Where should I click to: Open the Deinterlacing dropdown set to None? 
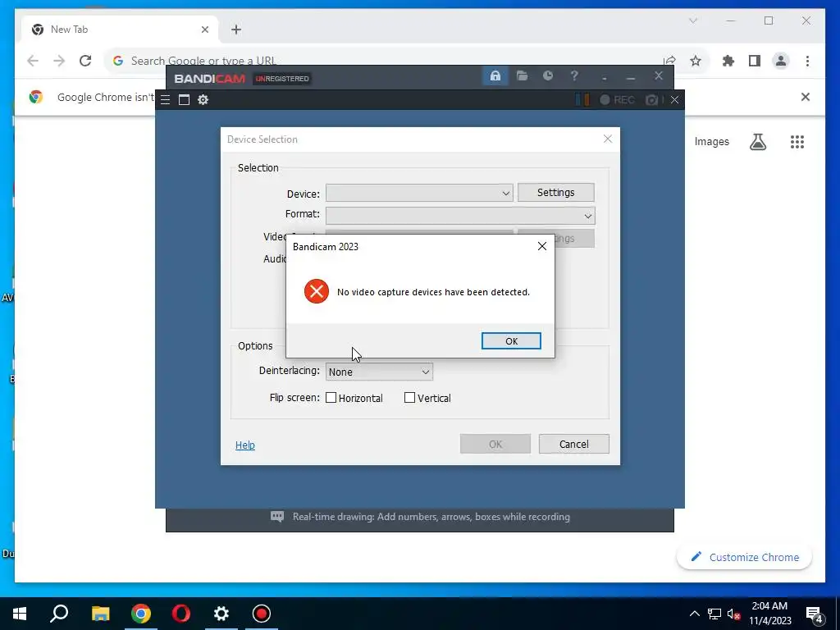[379, 372]
